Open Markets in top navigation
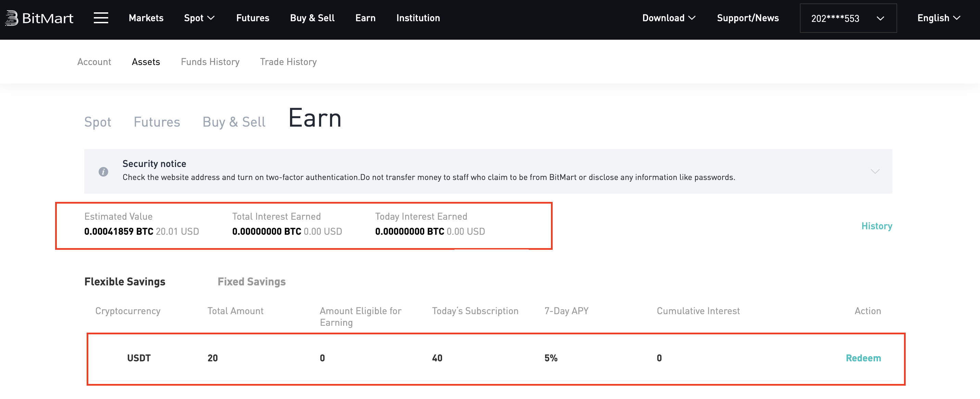Viewport: 980px width, 399px height. click(x=146, y=18)
